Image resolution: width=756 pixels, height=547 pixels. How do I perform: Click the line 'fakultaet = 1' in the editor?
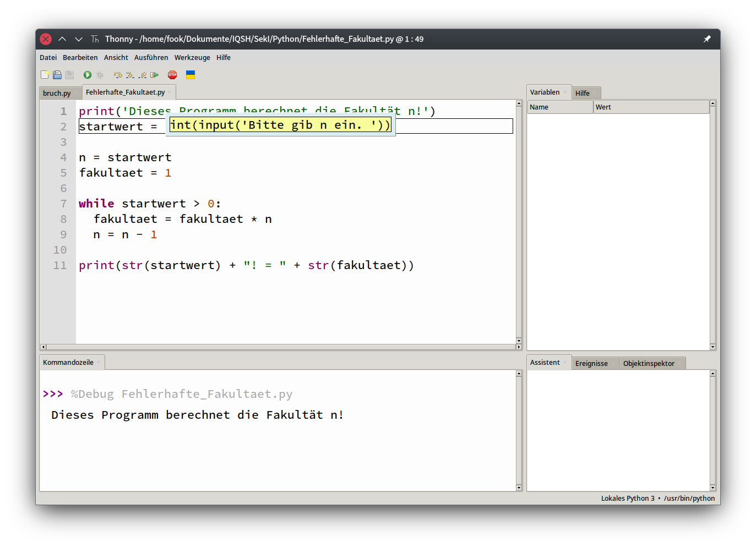click(x=125, y=173)
